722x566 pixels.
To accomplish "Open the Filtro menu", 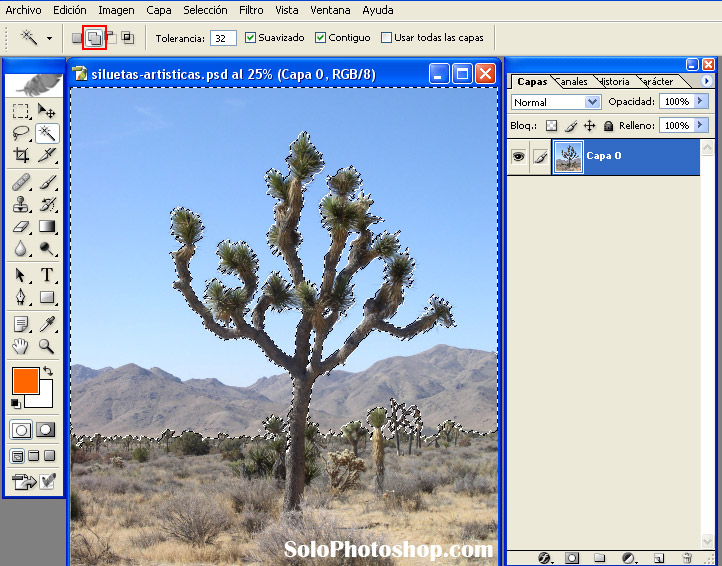I will [x=251, y=10].
